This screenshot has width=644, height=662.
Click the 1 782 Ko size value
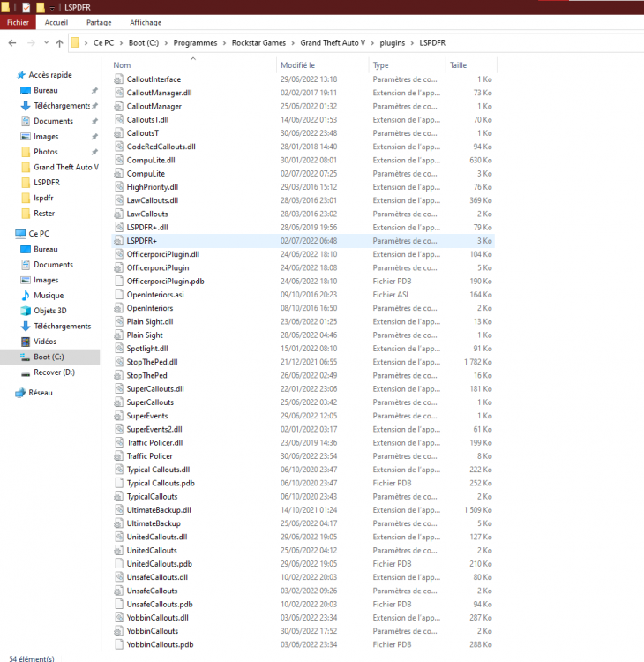coord(478,362)
